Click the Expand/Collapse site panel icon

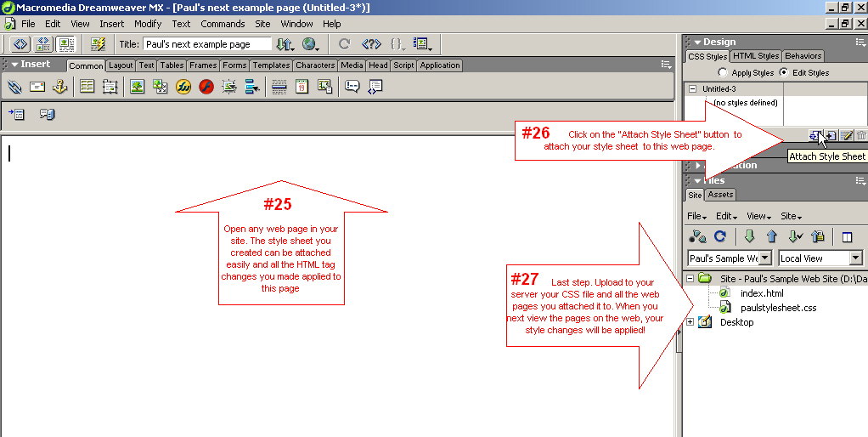coord(847,237)
